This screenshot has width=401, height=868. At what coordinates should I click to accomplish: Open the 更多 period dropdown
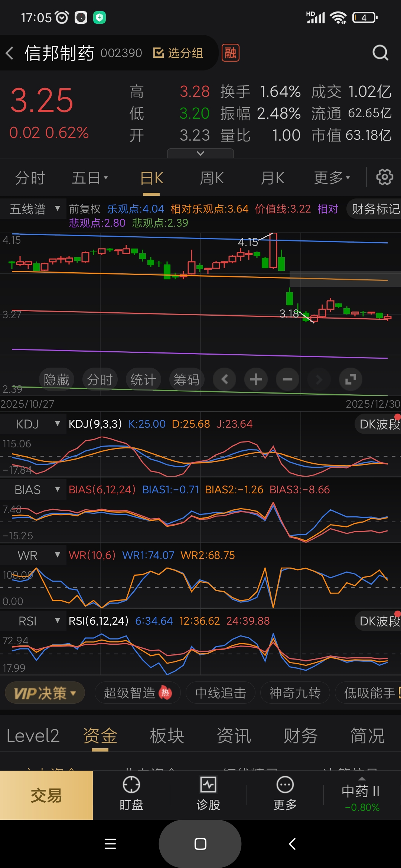point(332,178)
